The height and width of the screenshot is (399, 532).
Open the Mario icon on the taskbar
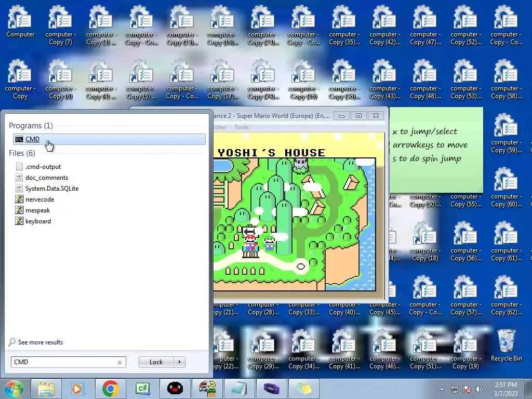(207, 389)
